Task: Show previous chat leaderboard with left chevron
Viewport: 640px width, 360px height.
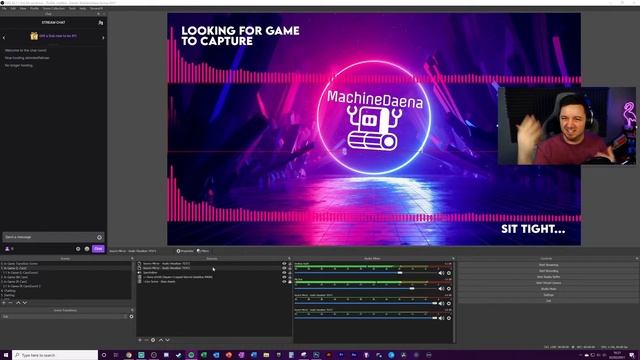Action: 4,38
